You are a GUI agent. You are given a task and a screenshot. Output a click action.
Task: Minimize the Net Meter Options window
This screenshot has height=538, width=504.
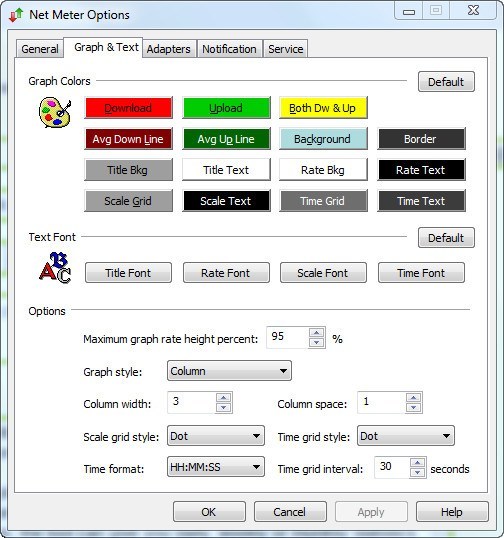(x=409, y=11)
